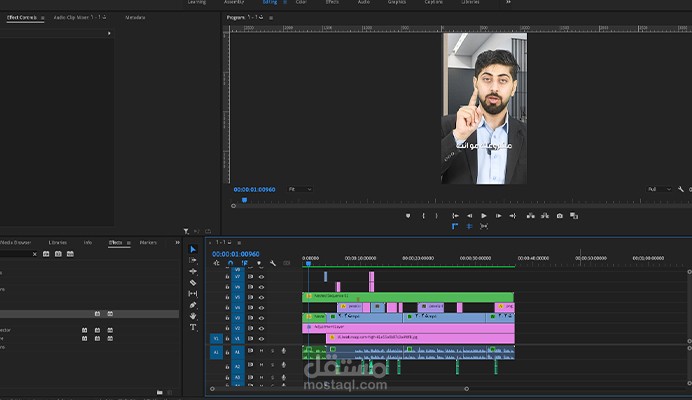
Task: Go to In point in Program monitor
Action: click(455, 216)
